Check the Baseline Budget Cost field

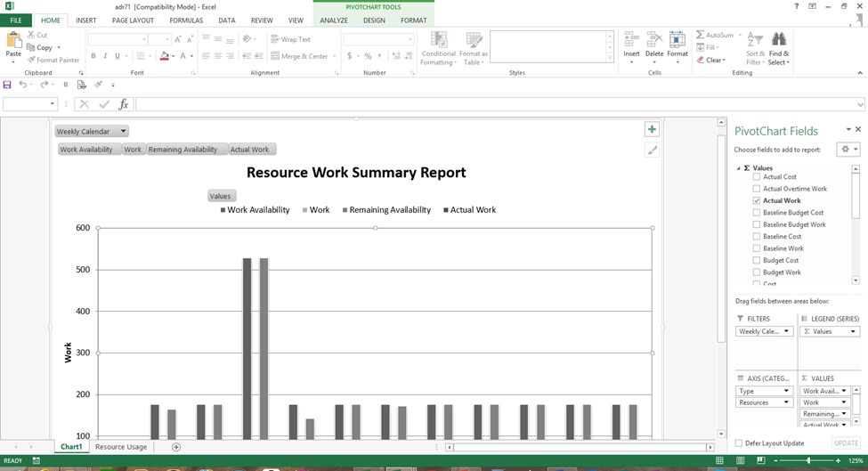tap(756, 213)
